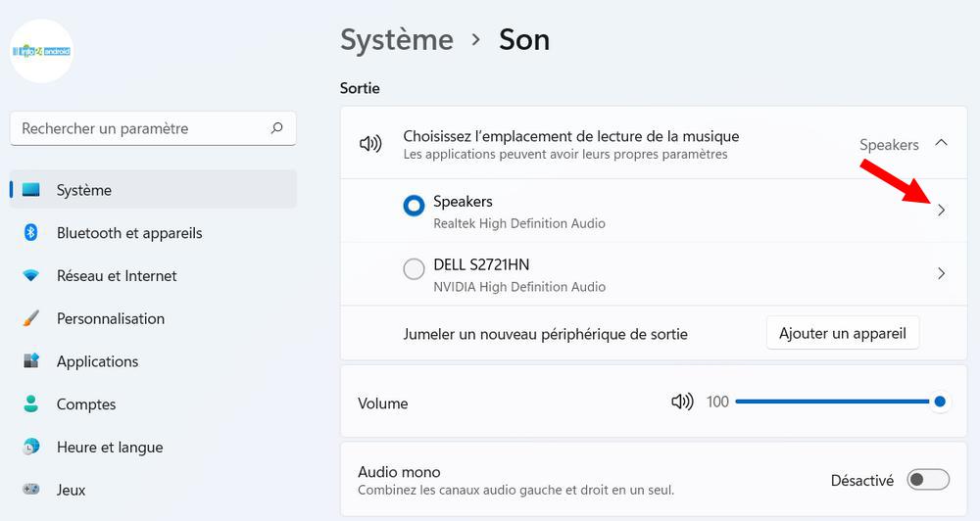Click the Désactivé label
Image resolution: width=980 pixels, height=521 pixels.
(861, 481)
